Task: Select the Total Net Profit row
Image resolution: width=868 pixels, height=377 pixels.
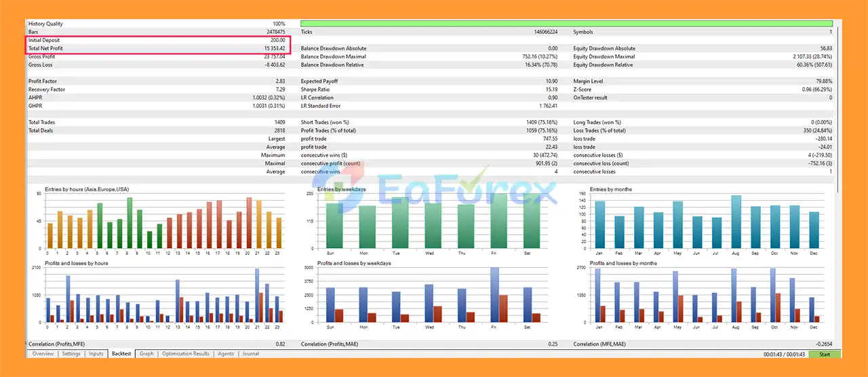Action: pyautogui.click(x=157, y=49)
